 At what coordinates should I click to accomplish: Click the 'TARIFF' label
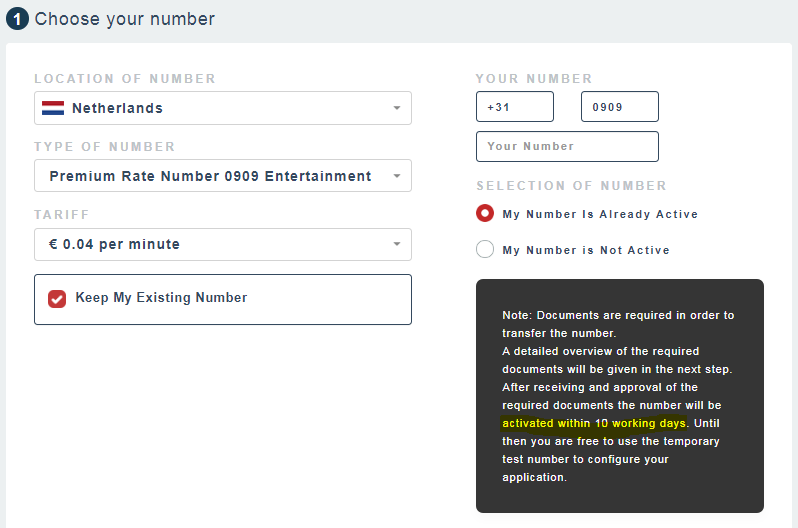tap(62, 214)
